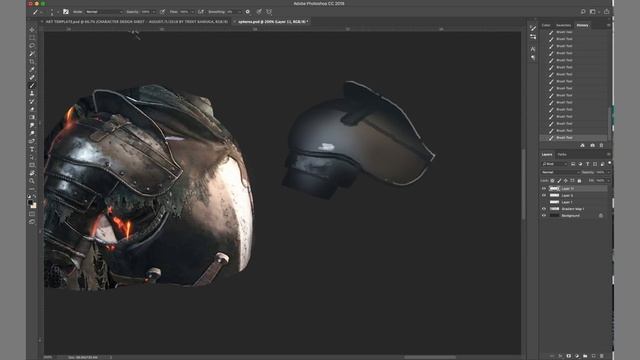Toggle pressure for opacity button
The image size is (640, 360).
(x=162, y=12)
